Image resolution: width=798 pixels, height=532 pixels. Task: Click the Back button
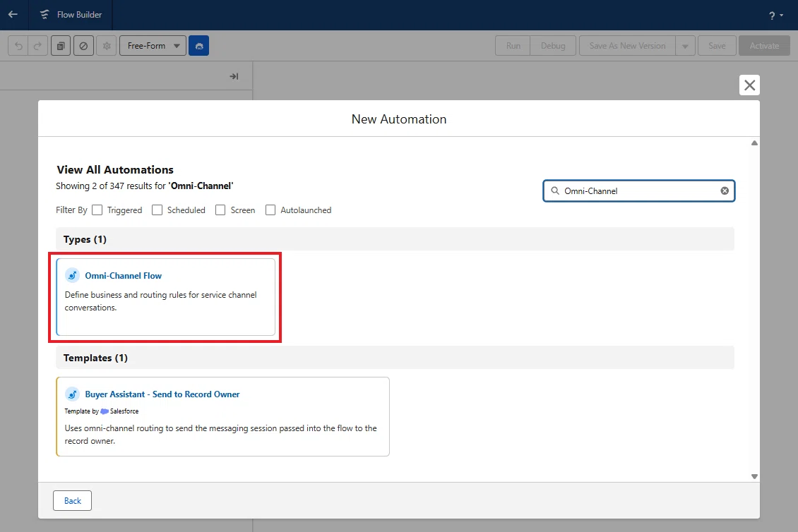coord(72,500)
